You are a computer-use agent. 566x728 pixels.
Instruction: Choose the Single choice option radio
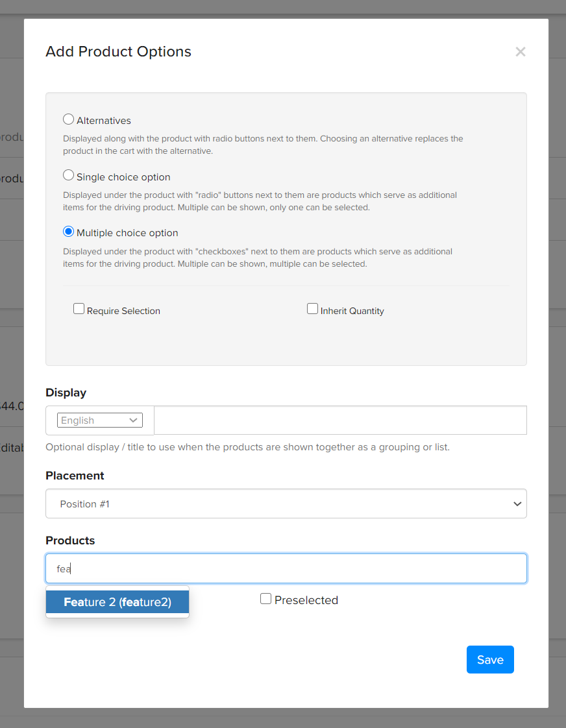pos(68,175)
